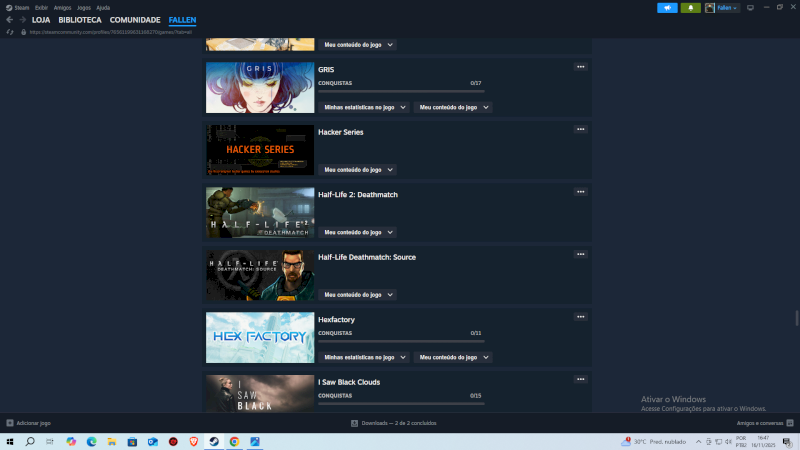The height and width of the screenshot is (450, 800).
Task: Open the Ajuda menu
Action: pyautogui.click(x=103, y=8)
